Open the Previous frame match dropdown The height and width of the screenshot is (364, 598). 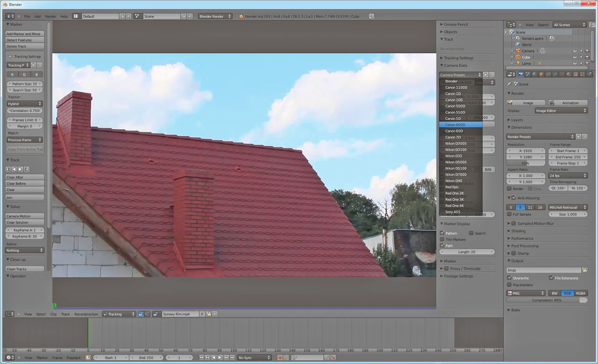pyautogui.click(x=24, y=140)
